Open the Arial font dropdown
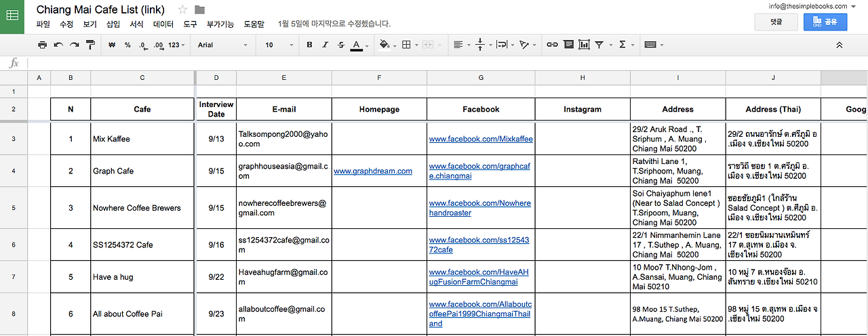The width and height of the screenshot is (868, 336). [222, 45]
